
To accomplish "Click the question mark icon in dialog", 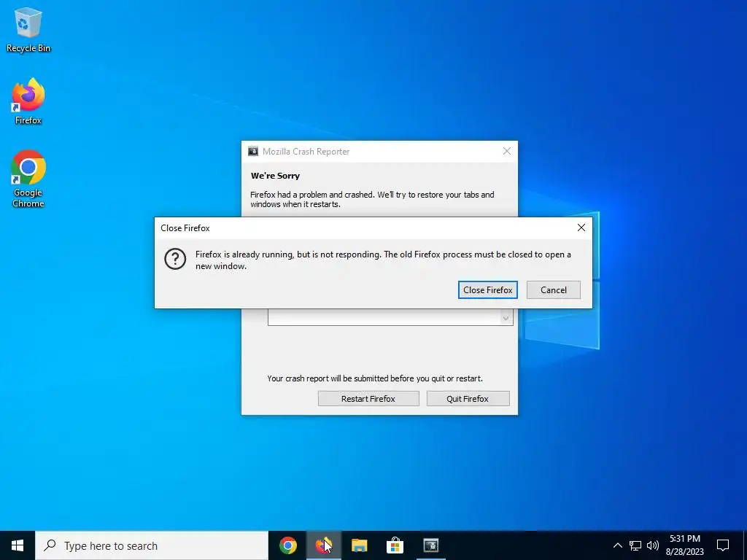I will 175,259.
